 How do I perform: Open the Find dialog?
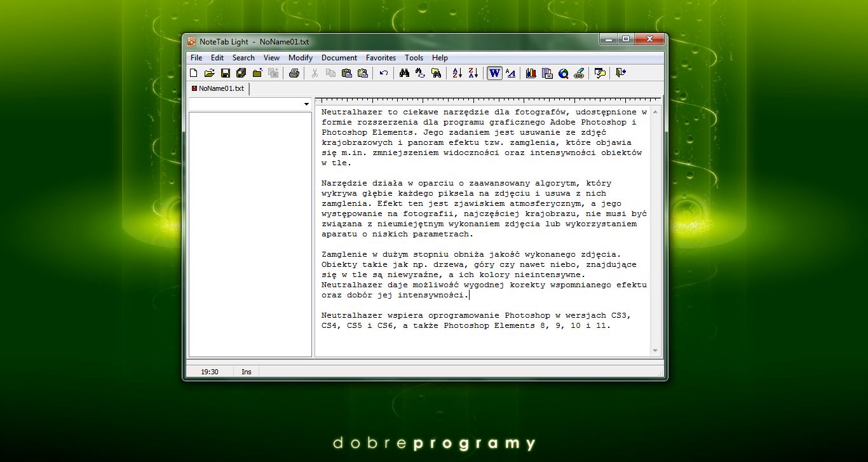click(403, 73)
